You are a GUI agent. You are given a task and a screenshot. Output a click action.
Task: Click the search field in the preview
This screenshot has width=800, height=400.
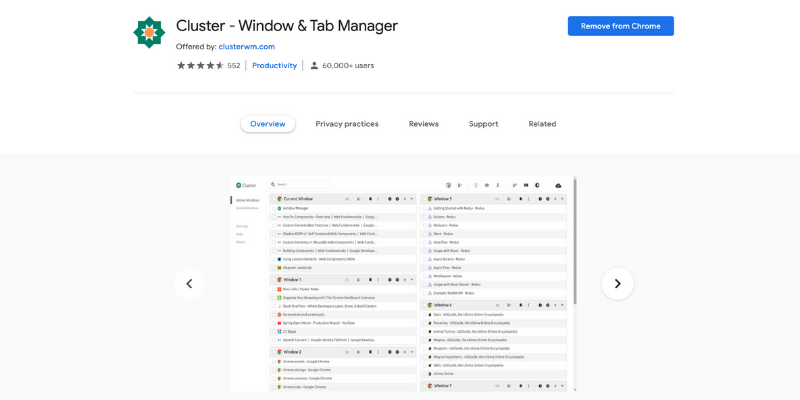click(300, 185)
